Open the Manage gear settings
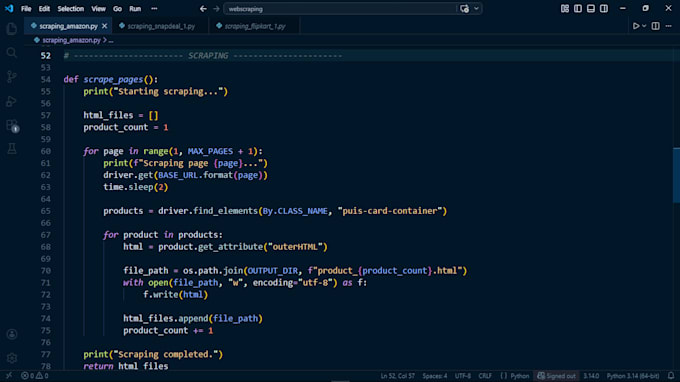Image resolution: width=680 pixels, height=382 pixels. (12, 358)
